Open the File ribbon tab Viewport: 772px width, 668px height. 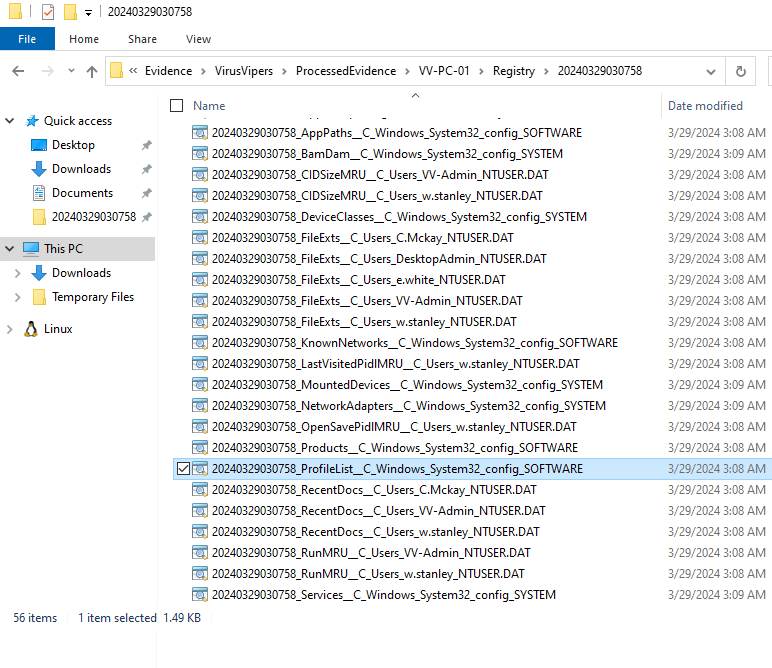coord(27,39)
